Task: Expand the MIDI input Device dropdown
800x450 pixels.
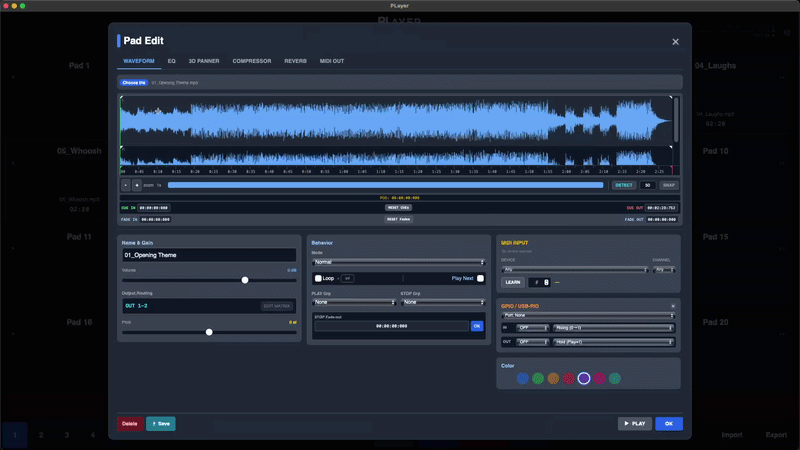Action: [x=573, y=269]
